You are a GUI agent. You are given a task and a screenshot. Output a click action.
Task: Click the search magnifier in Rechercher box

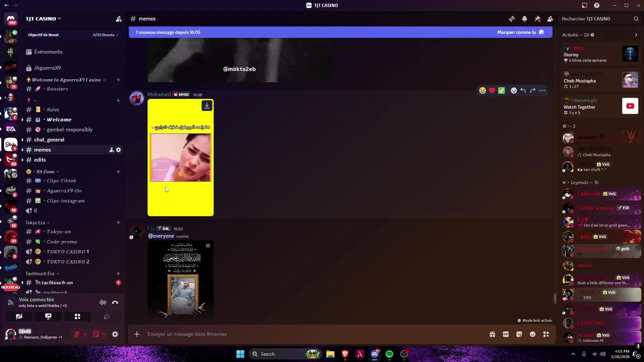636,19
